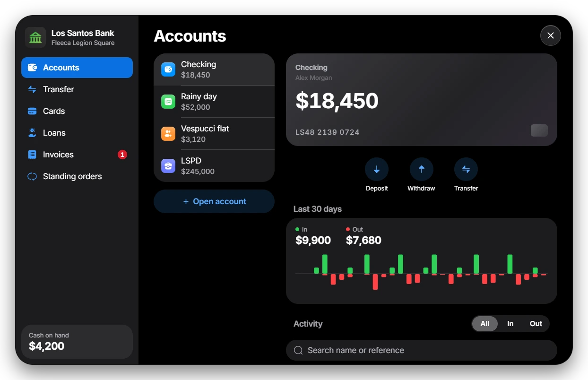Click the Alex Morgan holder name
Screen dimensions: 588x380
pos(314,78)
